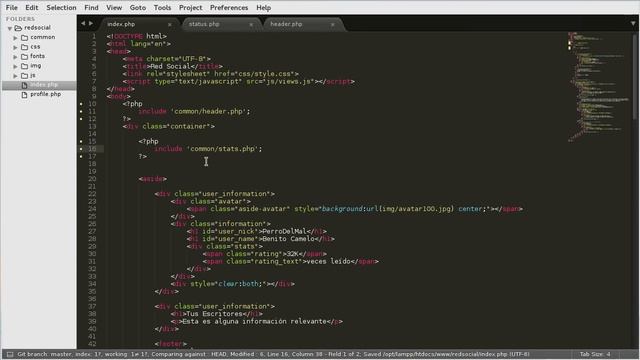640x360 pixels.
Task: Select the common folder name in sidebar
Action: 42,37
